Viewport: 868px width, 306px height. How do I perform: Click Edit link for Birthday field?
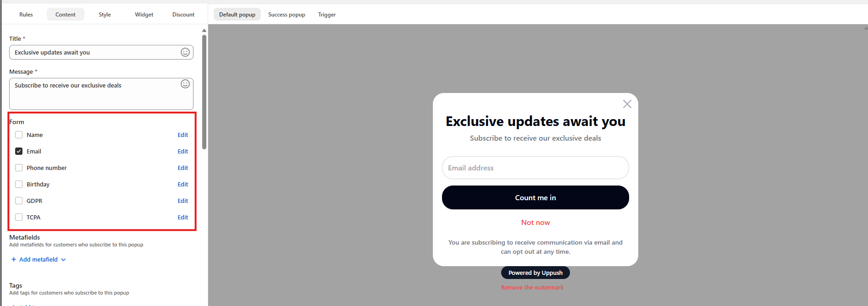(x=183, y=184)
